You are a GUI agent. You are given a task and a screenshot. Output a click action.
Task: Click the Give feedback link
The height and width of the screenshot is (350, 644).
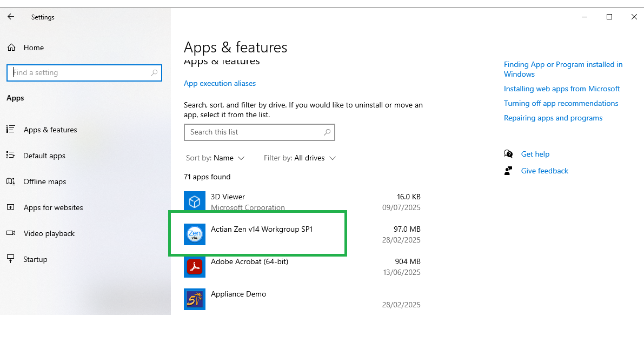[545, 171]
